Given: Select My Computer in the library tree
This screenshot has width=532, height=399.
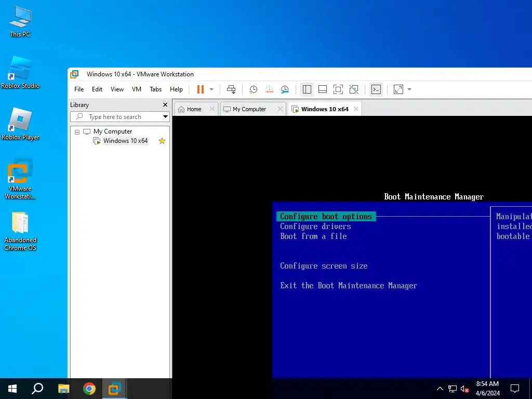Looking at the screenshot, I should tap(113, 131).
